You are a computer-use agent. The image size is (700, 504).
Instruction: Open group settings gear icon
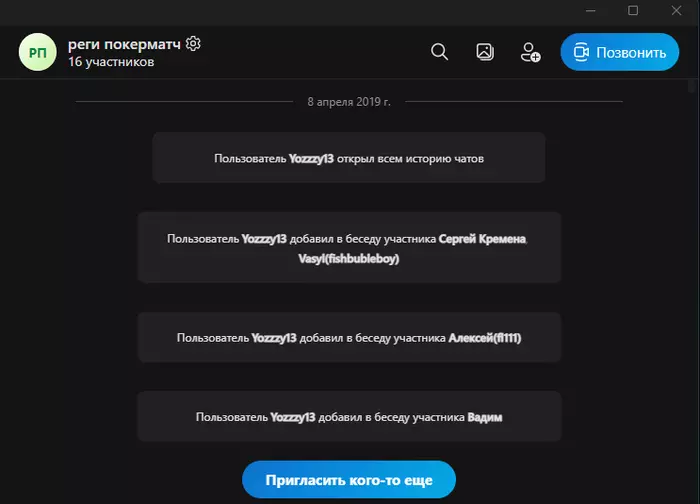(x=193, y=44)
